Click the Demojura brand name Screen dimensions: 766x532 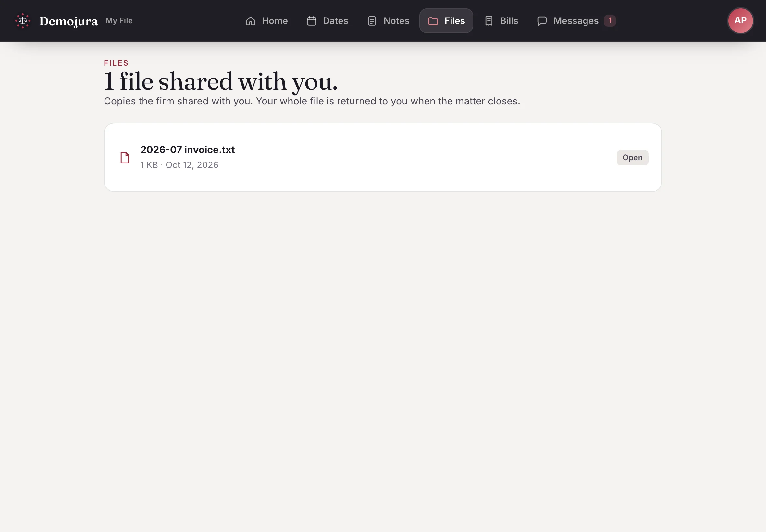[x=68, y=21]
